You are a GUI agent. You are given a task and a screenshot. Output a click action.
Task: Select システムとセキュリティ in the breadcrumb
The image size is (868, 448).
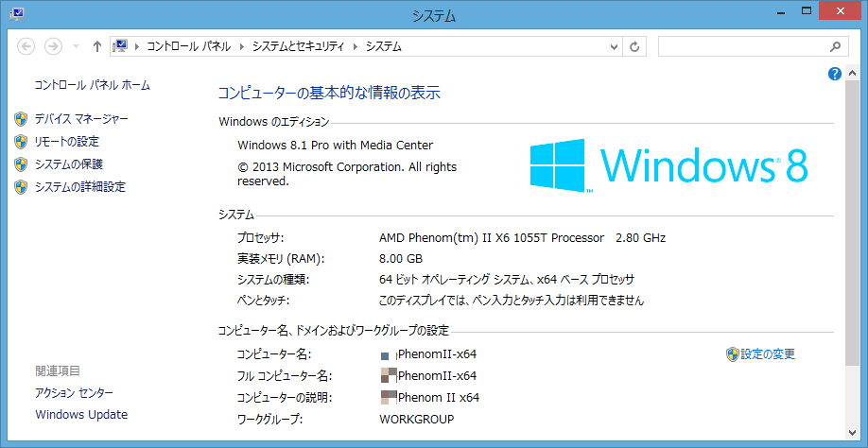pos(298,47)
